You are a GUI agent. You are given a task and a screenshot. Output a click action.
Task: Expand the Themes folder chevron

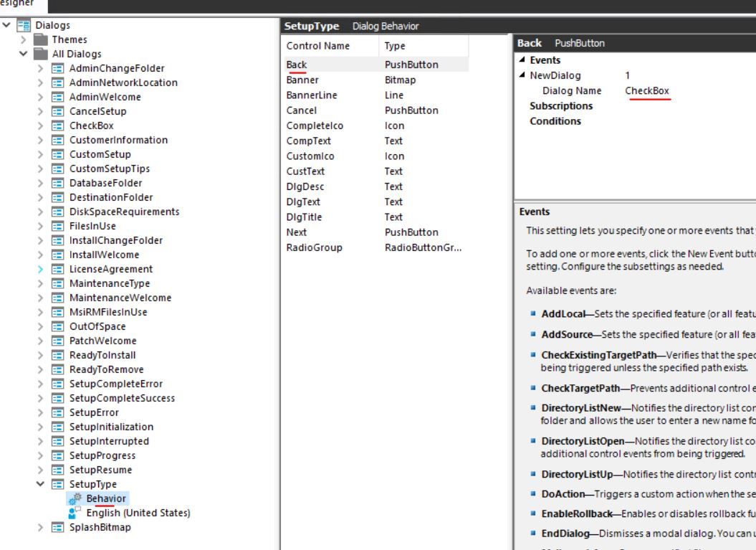(23, 39)
